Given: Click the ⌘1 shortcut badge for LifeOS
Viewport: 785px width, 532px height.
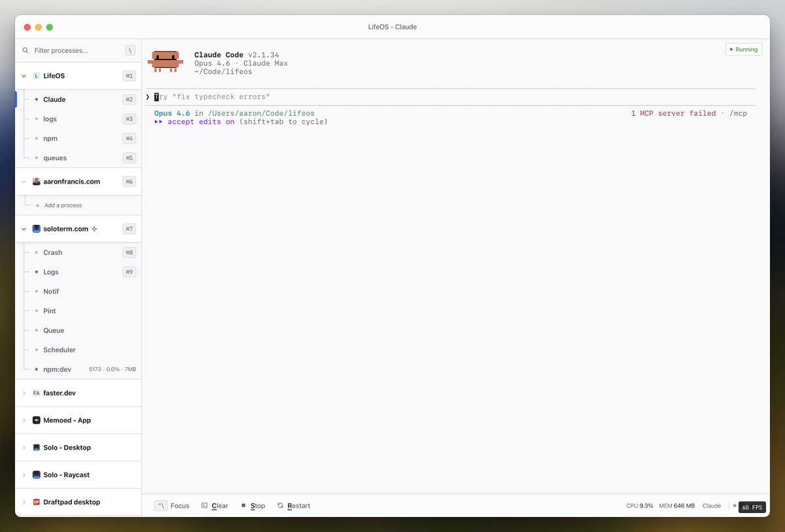Looking at the screenshot, I should pyautogui.click(x=130, y=76).
